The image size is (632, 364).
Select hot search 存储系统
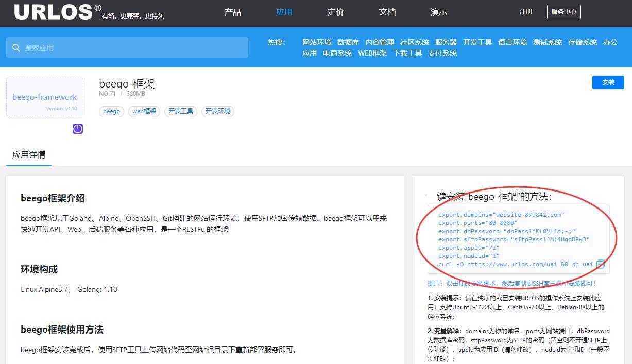click(x=583, y=42)
